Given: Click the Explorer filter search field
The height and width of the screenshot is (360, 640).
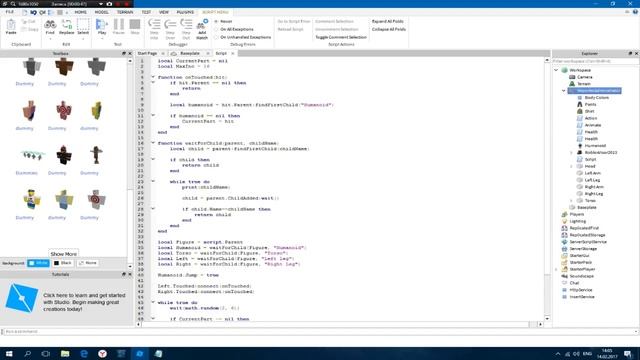Looking at the screenshot, I should (595, 61).
